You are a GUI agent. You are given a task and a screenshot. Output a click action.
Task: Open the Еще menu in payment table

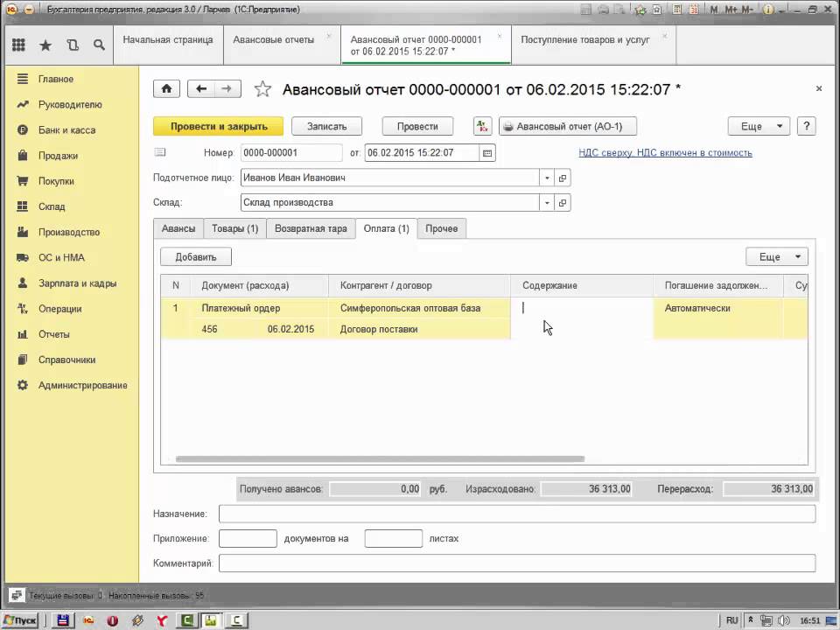pyautogui.click(x=777, y=257)
